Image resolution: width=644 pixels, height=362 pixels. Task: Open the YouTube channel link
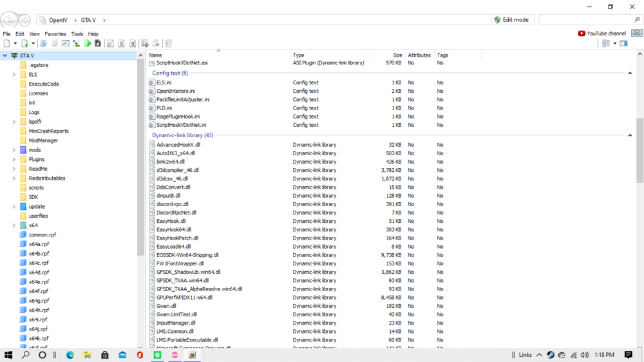[x=601, y=33]
